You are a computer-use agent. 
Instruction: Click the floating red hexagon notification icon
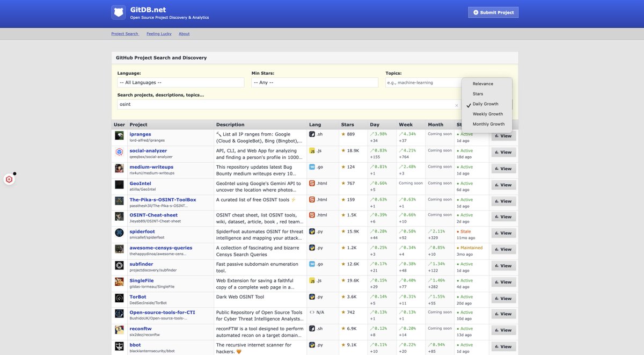click(x=9, y=179)
